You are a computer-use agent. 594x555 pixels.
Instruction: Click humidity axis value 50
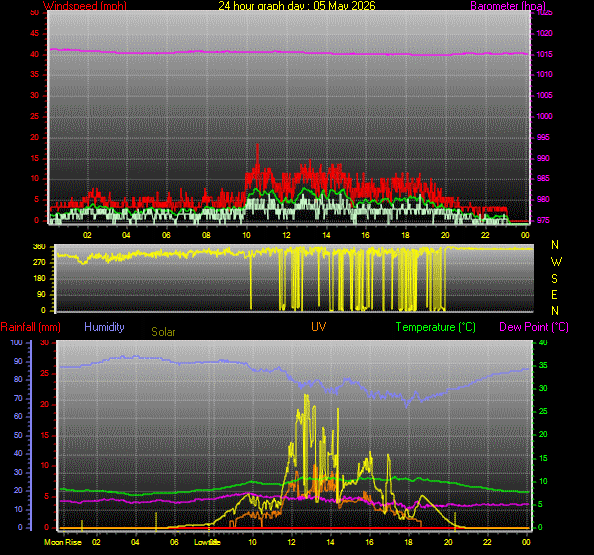[x=18, y=435]
